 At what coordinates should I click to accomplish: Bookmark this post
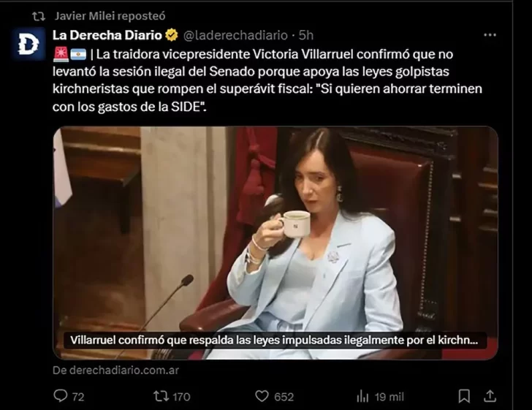(x=464, y=396)
